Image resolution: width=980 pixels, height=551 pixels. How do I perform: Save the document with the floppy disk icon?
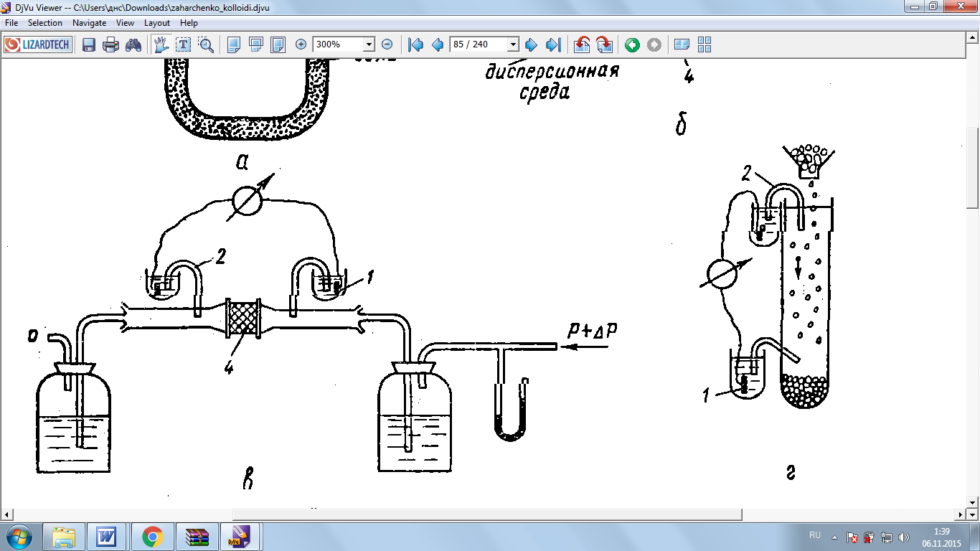coord(89,45)
